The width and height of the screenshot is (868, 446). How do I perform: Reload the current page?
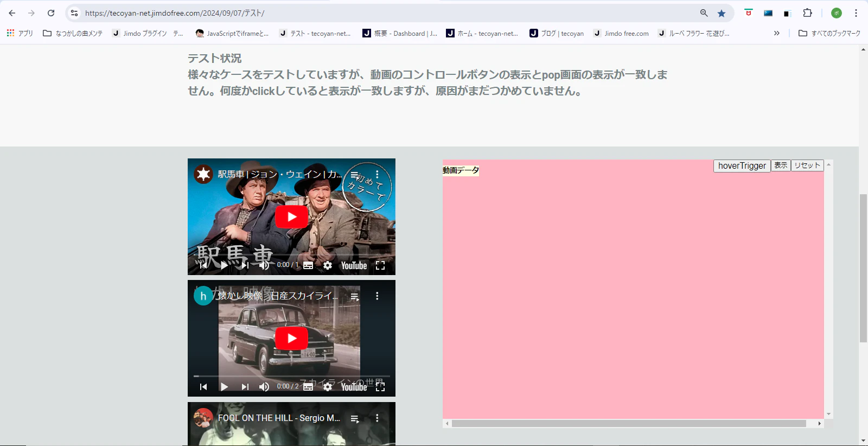(51, 13)
